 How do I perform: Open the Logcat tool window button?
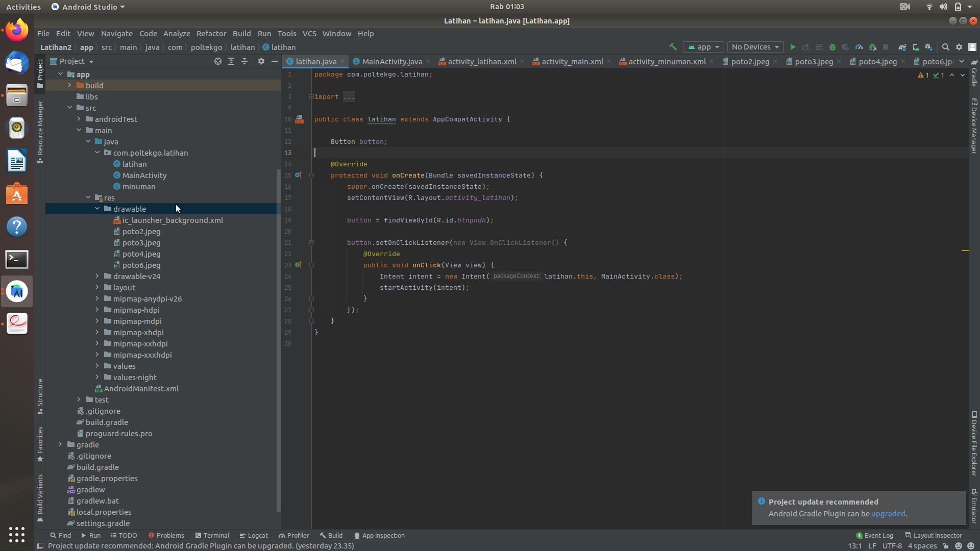(253, 535)
